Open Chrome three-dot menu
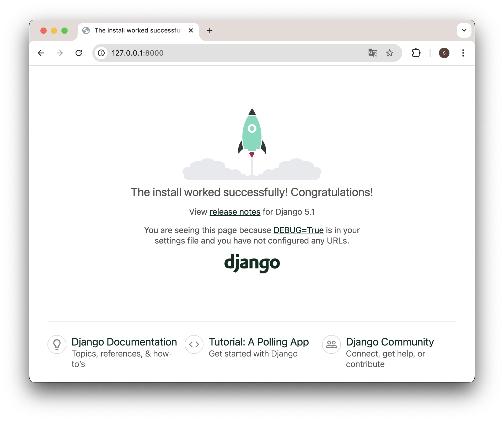The width and height of the screenshot is (504, 421). pyautogui.click(x=463, y=53)
